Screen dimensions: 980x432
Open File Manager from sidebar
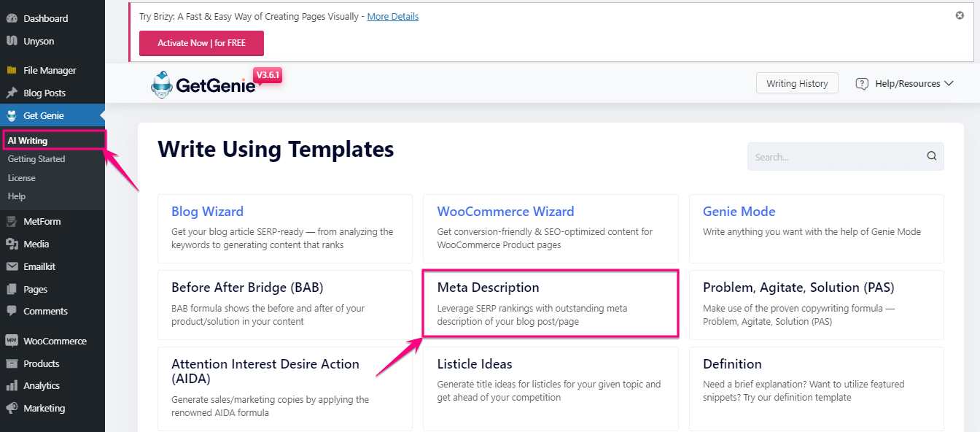tap(50, 71)
